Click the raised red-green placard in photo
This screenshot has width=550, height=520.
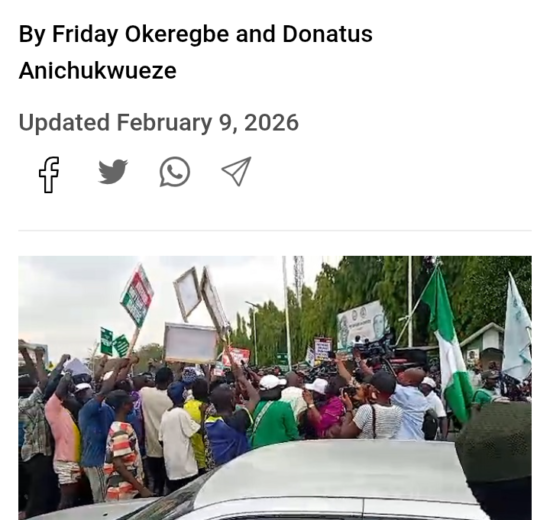pos(137,296)
